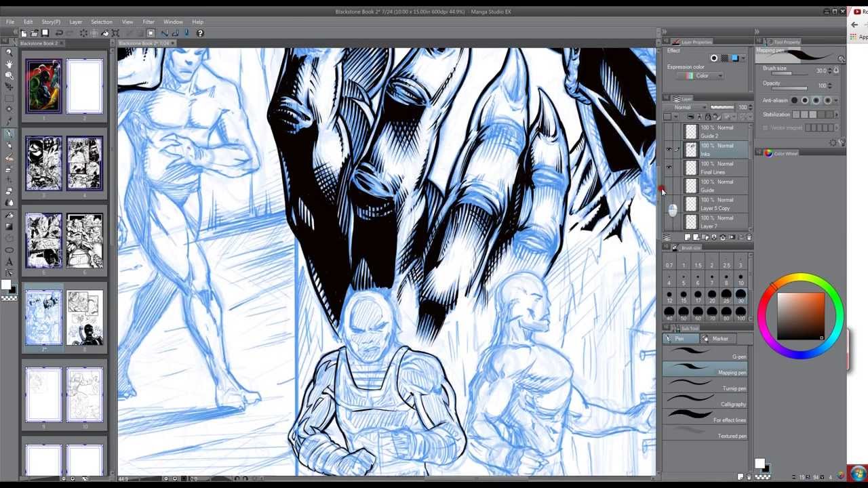Click the layer opacity slider
The image size is (868, 488).
pyautogui.click(x=722, y=107)
